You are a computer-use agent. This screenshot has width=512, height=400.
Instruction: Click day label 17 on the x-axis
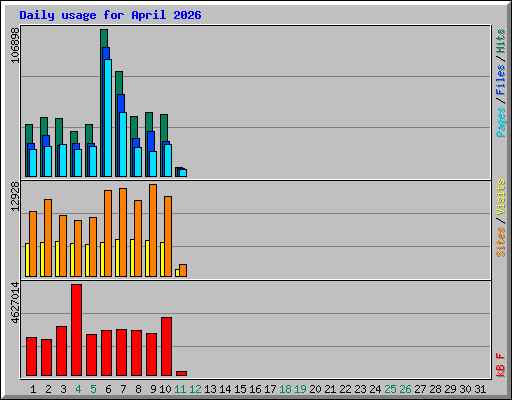click(x=270, y=389)
